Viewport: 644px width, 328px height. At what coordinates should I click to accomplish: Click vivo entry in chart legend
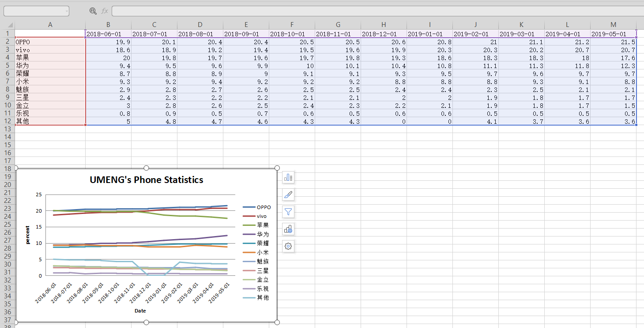255,216
